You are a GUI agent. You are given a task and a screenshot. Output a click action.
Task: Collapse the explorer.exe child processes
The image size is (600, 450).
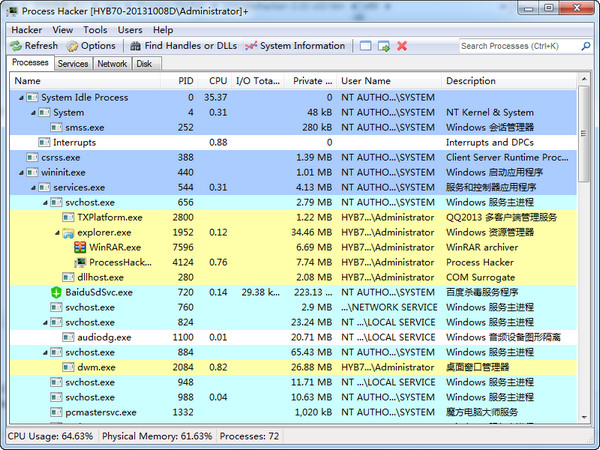(x=56, y=232)
